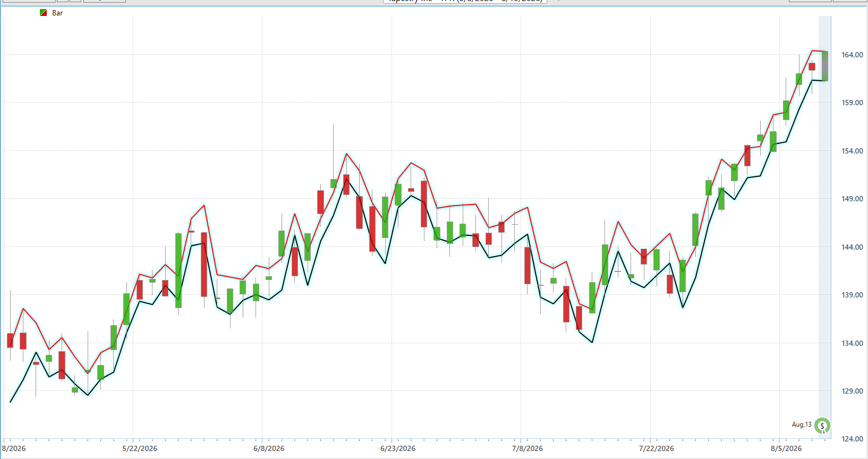Click the red-green Bar legend icon
Viewport: 868px width, 459px height.
(x=43, y=13)
